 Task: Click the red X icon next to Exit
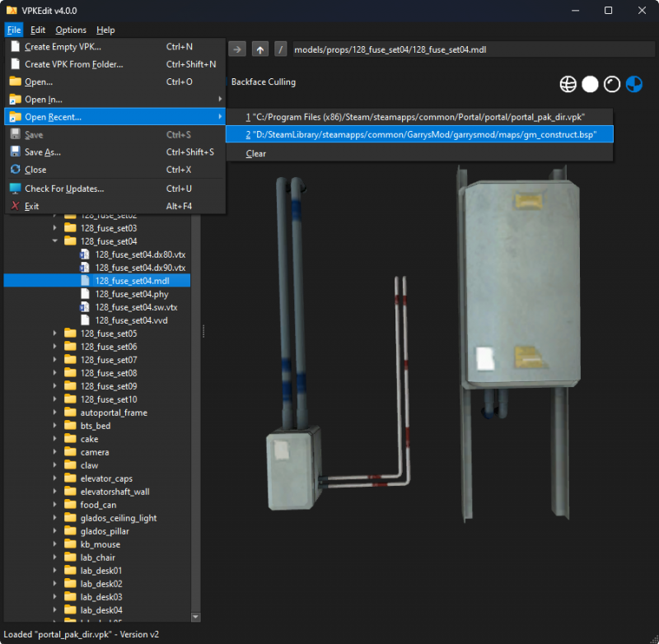pos(14,206)
